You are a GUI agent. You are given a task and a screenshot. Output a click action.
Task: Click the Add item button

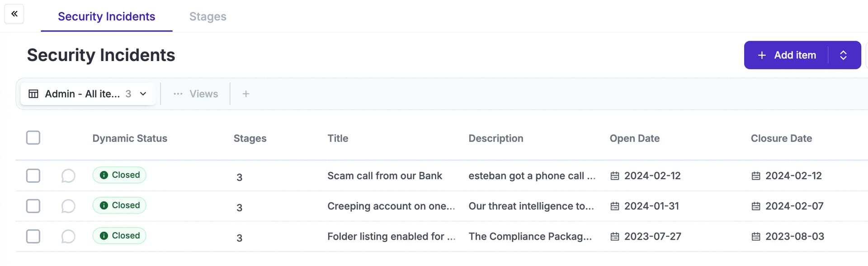click(786, 55)
